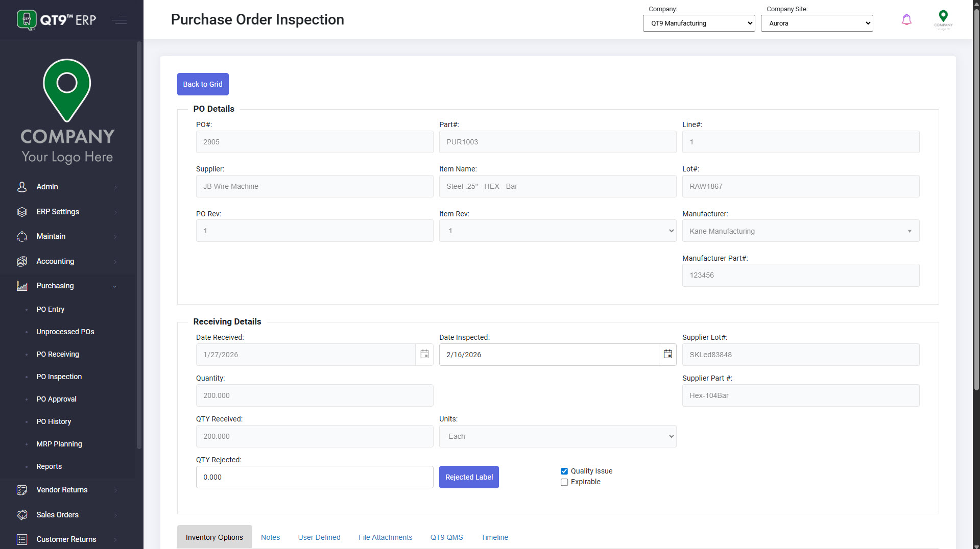Open PO Inspection in the sidebar
980x549 pixels.
tap(59, 377)
